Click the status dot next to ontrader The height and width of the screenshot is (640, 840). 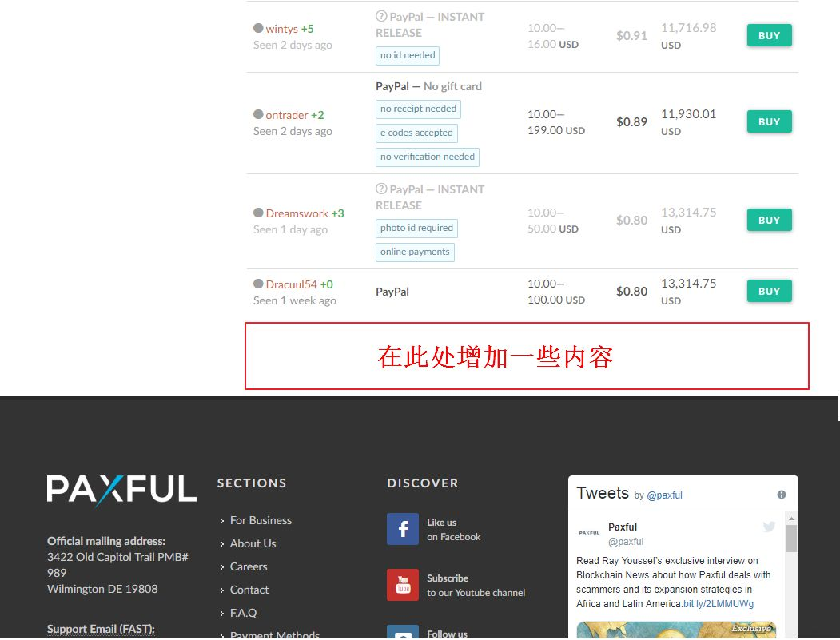point(258,114)
